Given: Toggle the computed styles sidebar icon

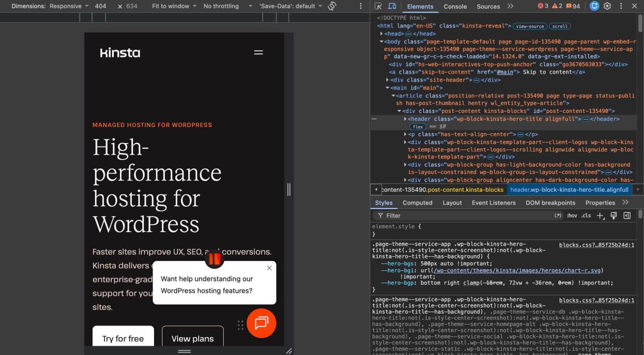Looking at the screenshot, I should pos(627,215).
